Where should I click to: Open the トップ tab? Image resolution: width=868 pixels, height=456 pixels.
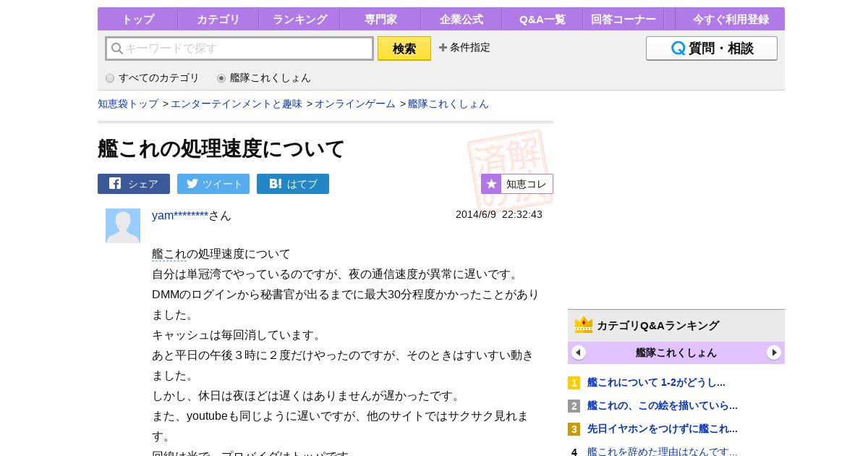(x=137, y=20)
